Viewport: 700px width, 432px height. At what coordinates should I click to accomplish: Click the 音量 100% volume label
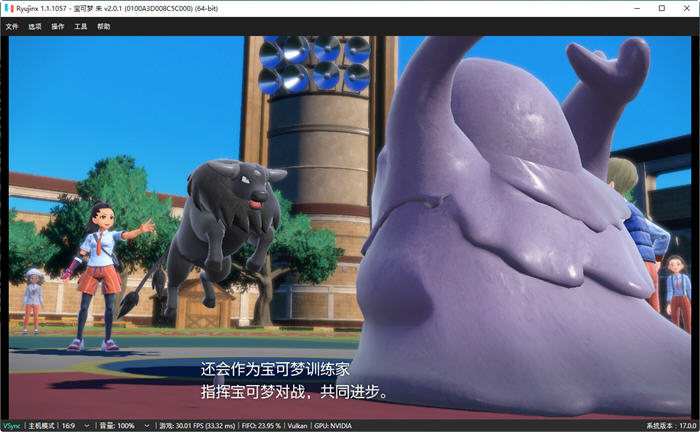pos(117,426)
